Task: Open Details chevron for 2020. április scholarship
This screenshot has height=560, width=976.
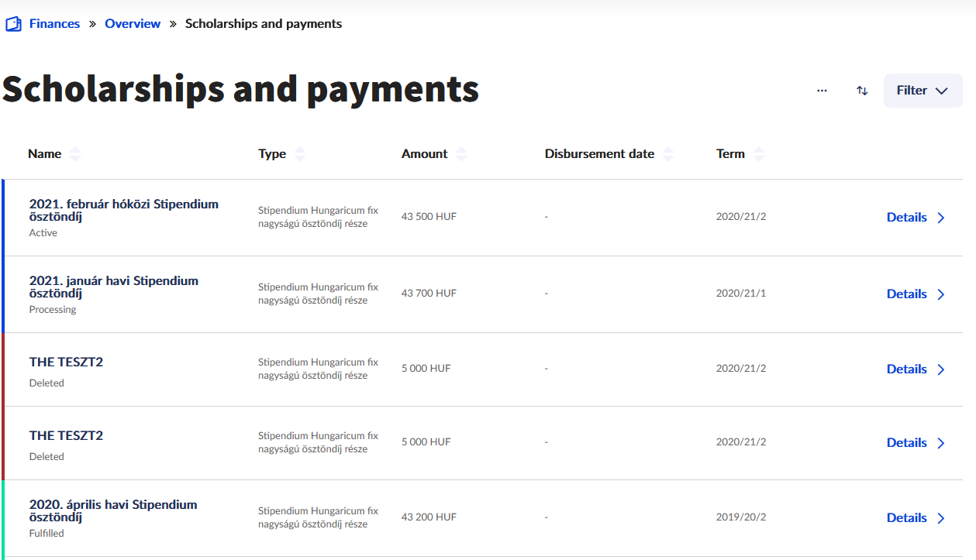Action: (941, 518)
